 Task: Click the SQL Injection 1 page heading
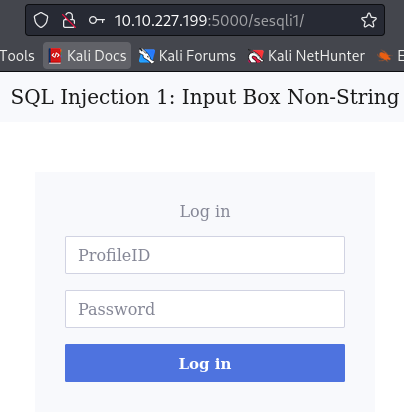click(205, 97)
